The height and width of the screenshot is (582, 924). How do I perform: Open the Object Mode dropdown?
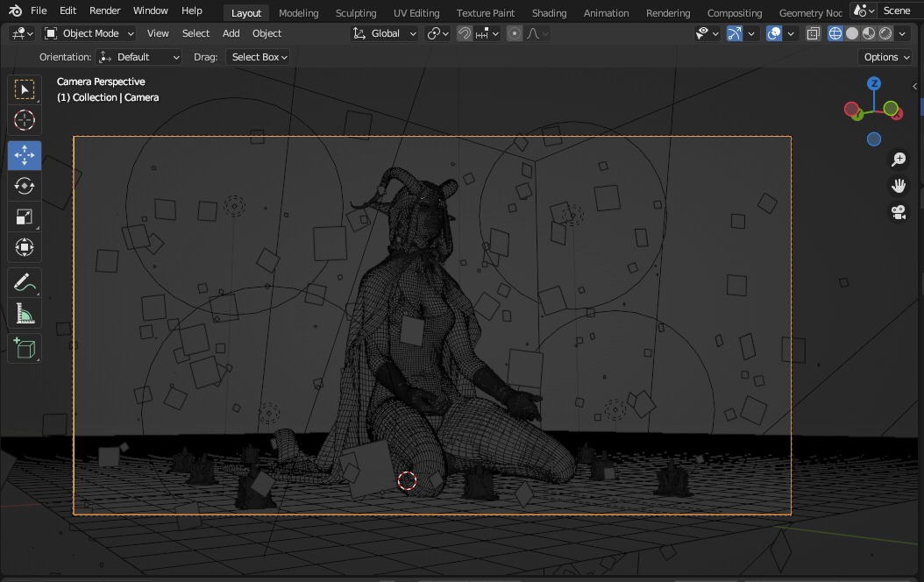pos(89,33)
